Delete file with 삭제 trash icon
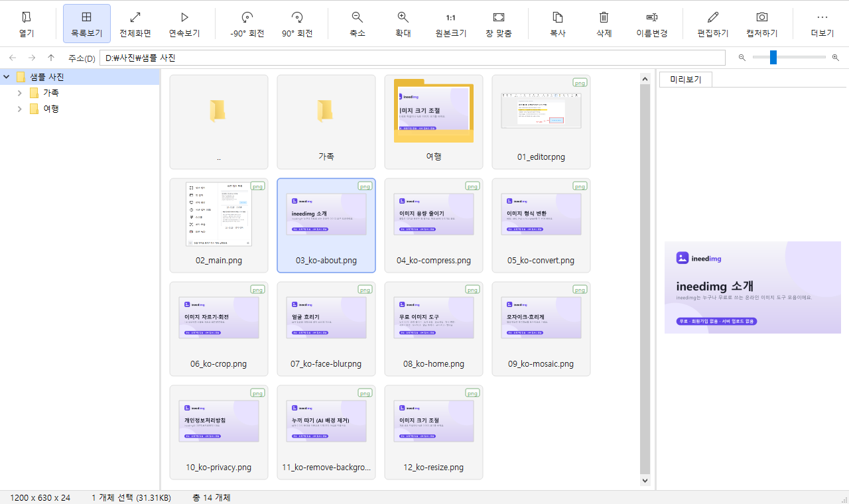This screenshot has width=849, height=504. (604, 17)
